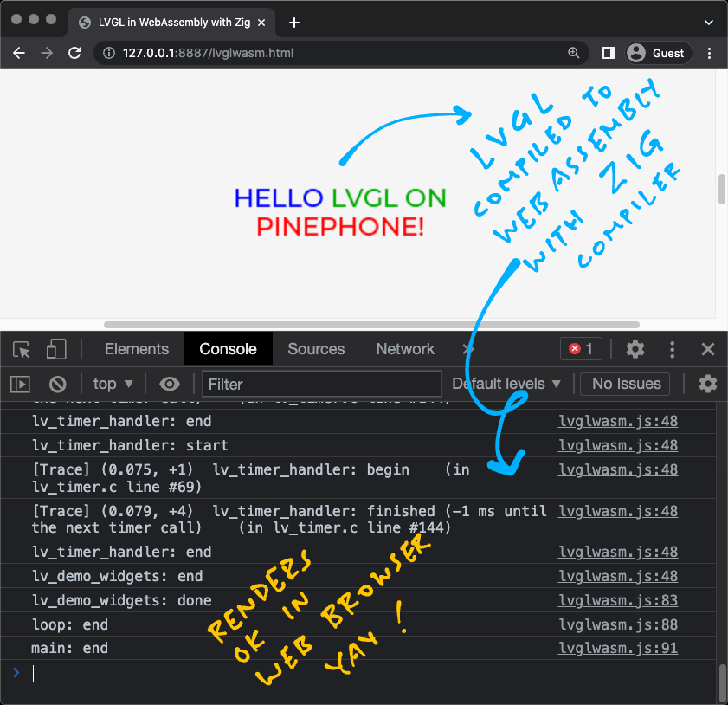
Task: Click the inspect element picker icon
Action: click(22, 349)
